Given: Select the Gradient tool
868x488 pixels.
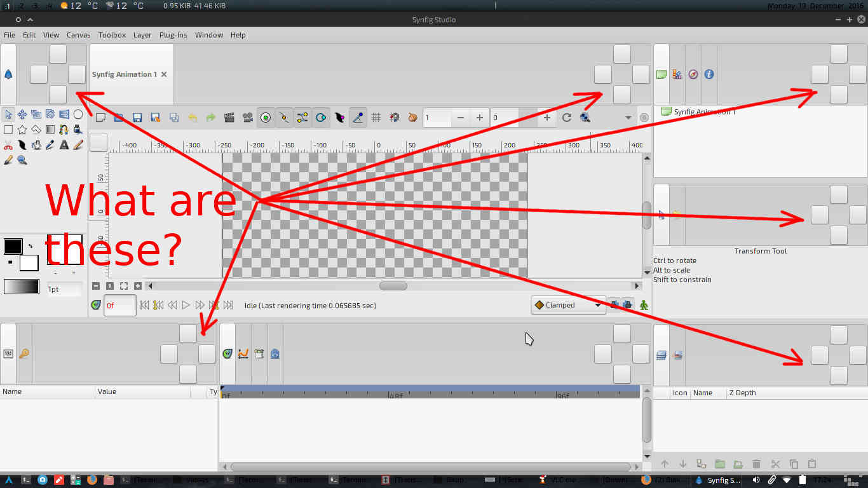Looking at the screenshot, I should point(50,130).
